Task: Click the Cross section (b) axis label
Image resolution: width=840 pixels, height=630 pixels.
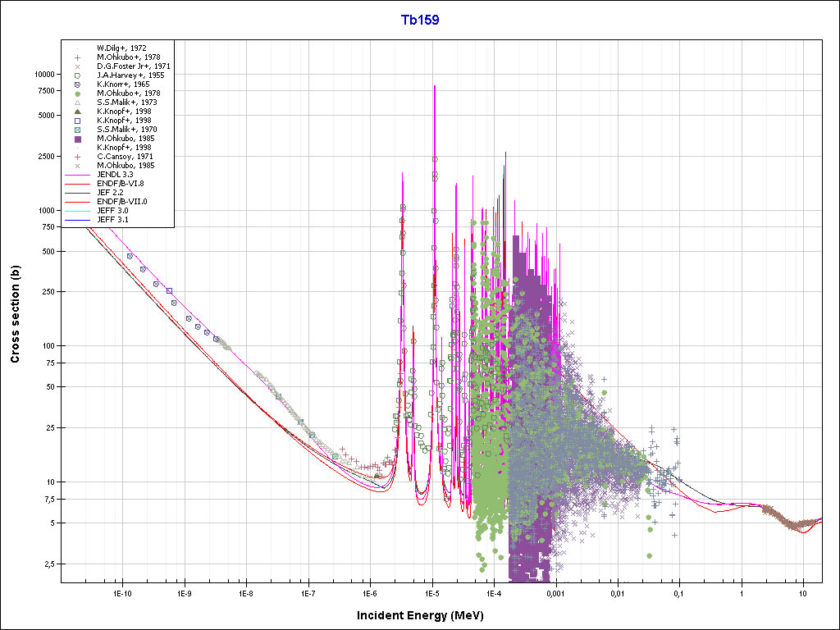Action: pyautogui.click(x=16, y=316)
